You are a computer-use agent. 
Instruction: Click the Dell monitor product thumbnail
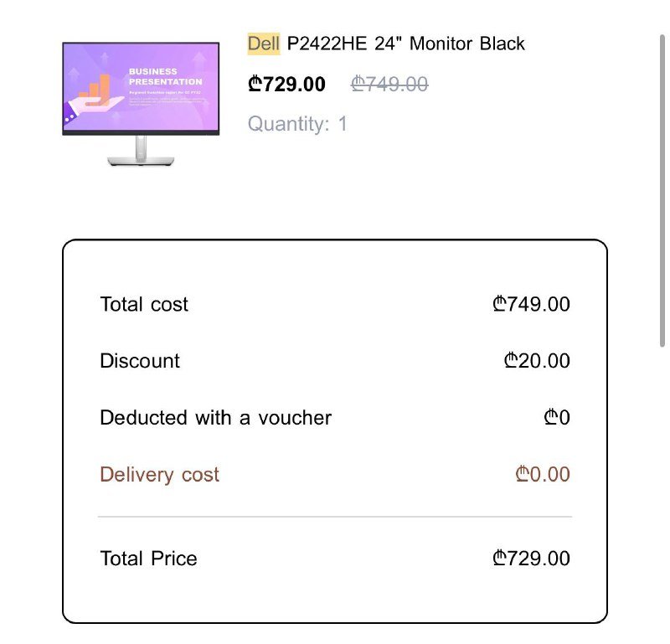(140, 102)
